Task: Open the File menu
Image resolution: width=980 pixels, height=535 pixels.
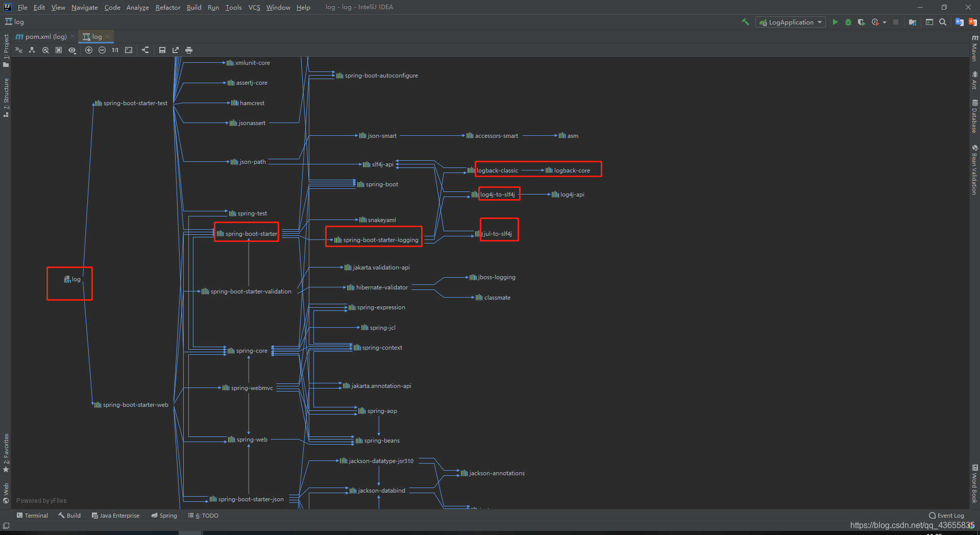Action: [x=22, y=7]
